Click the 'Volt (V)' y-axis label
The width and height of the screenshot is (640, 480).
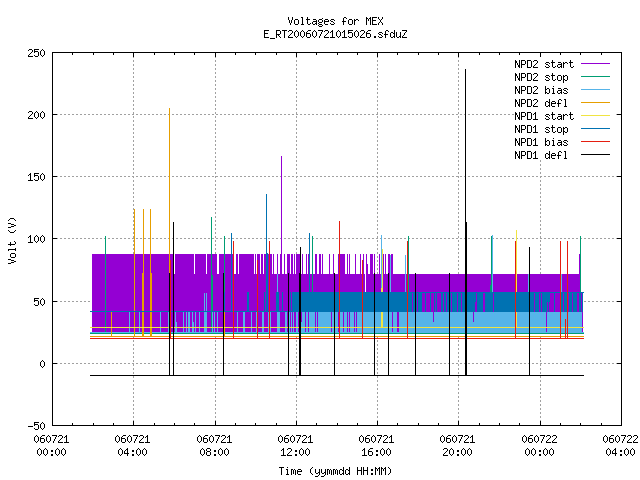point(12,240)
